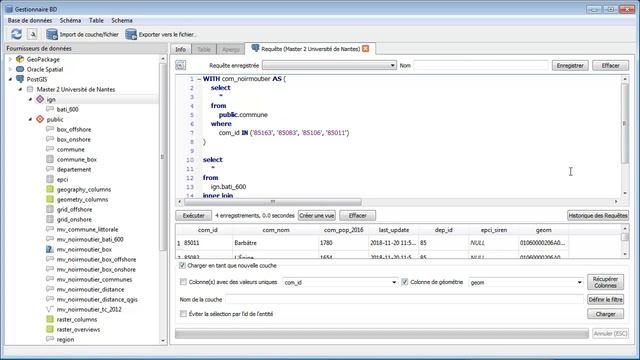Screen dimensions: 640x360
Task: Open the first Schéma menu
Action: (70, 20)
